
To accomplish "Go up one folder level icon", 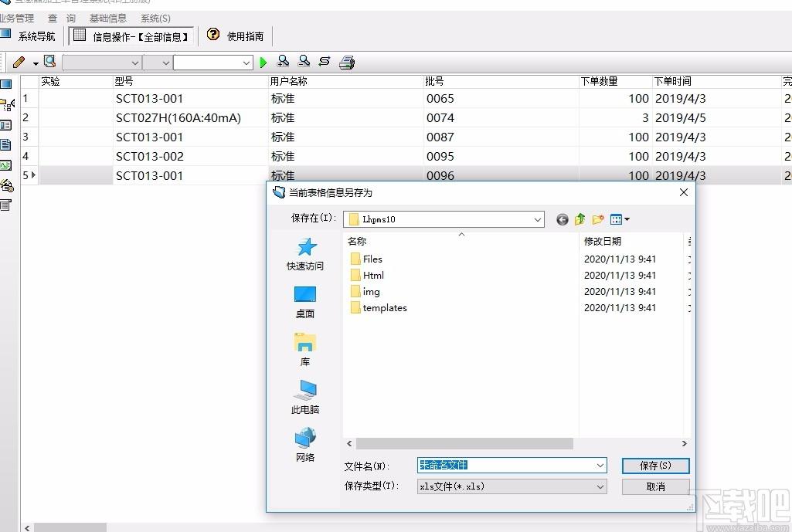I will (580, 219).
